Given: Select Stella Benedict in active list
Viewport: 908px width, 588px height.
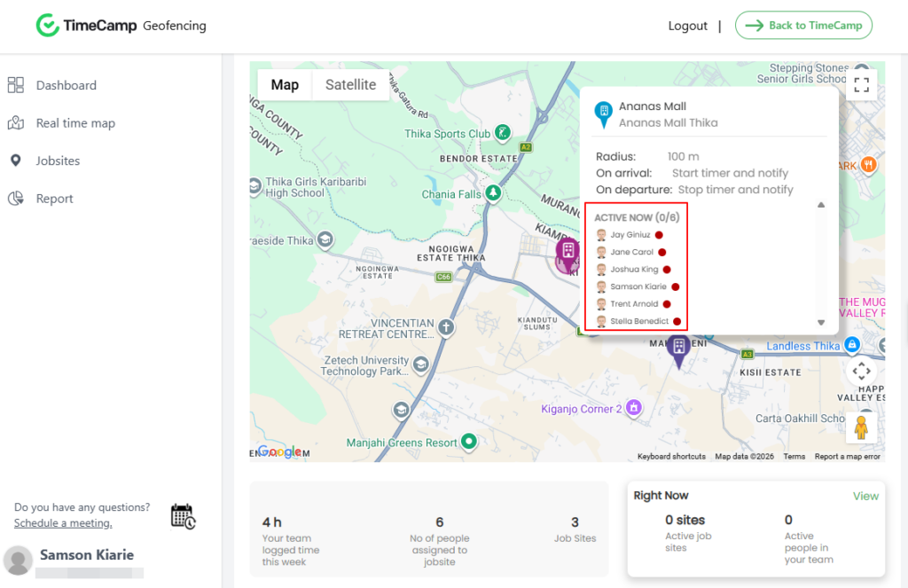Looking at the screenshot, I should click(638, 321).
